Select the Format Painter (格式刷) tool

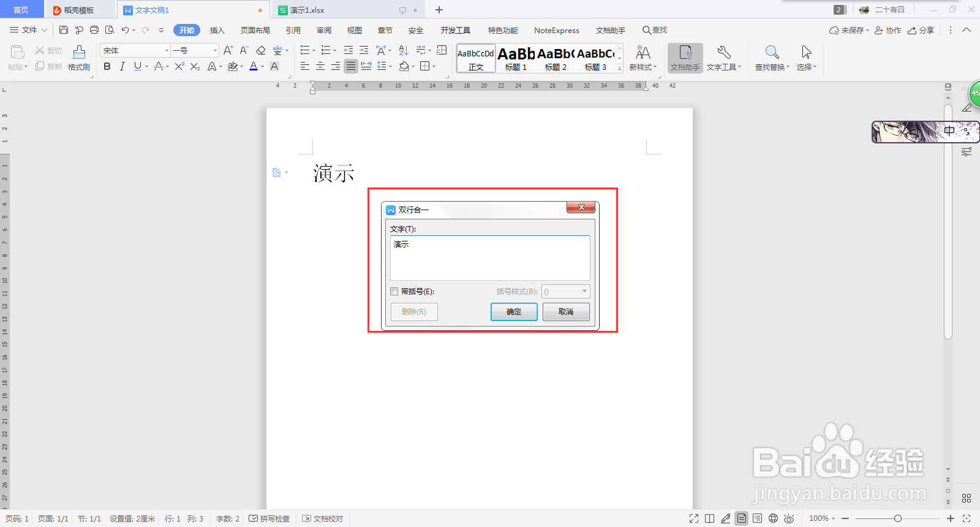[79, 58]
